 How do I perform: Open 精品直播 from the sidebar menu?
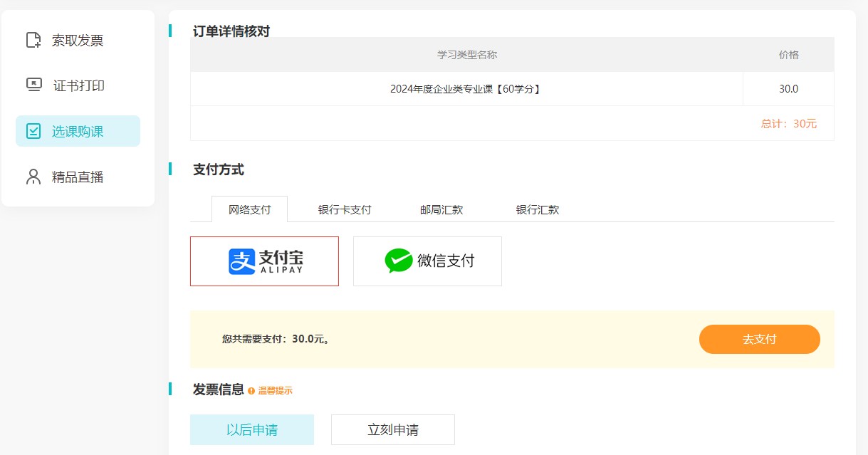(x=78, y=177)
